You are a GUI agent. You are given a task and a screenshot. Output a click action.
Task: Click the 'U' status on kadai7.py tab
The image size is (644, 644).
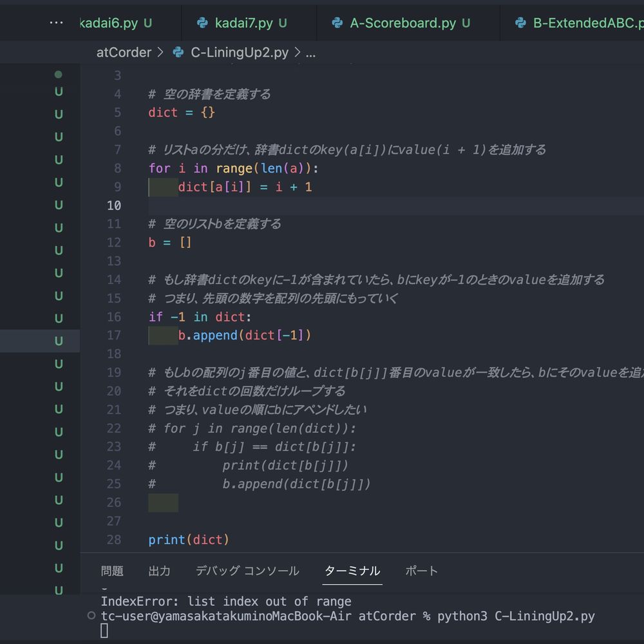click(283, 23)
